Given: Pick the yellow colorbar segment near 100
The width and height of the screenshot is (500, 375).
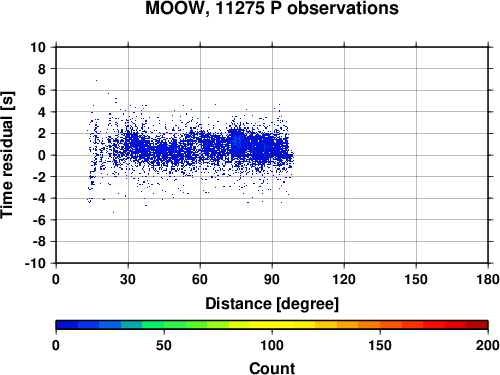Looking at the screenshot, I should tap(272, 325).
